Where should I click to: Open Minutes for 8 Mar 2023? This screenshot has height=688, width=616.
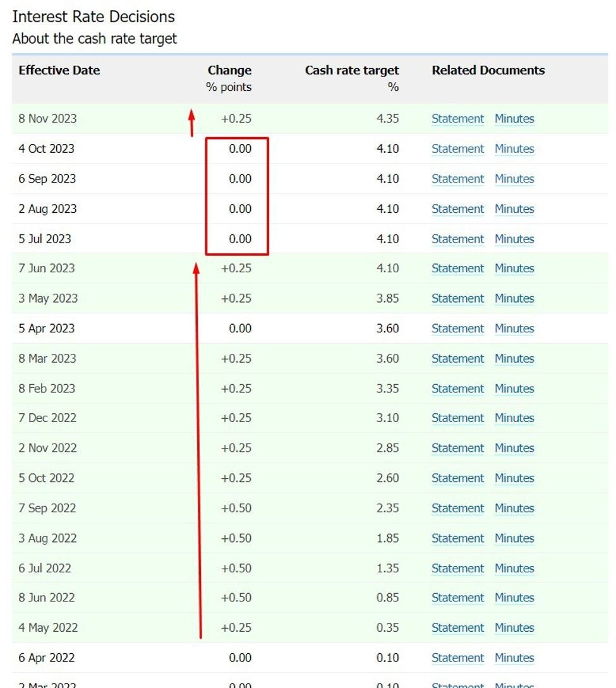514,358
